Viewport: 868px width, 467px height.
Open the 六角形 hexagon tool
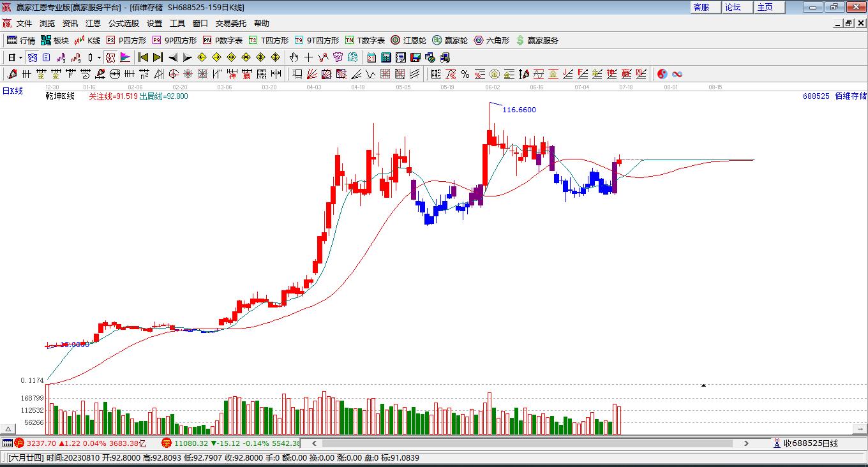click(491, 40)
